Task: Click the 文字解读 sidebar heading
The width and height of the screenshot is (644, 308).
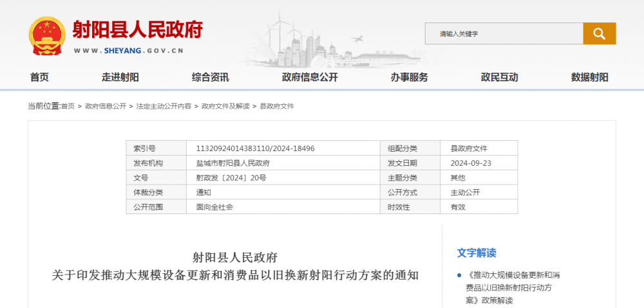Action: click(477, 253)
